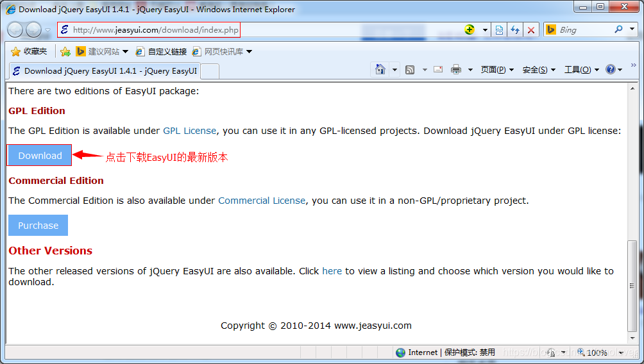Click the Internet Explorer logo in title bar
644x364 pixels.
tap(11, 9)
